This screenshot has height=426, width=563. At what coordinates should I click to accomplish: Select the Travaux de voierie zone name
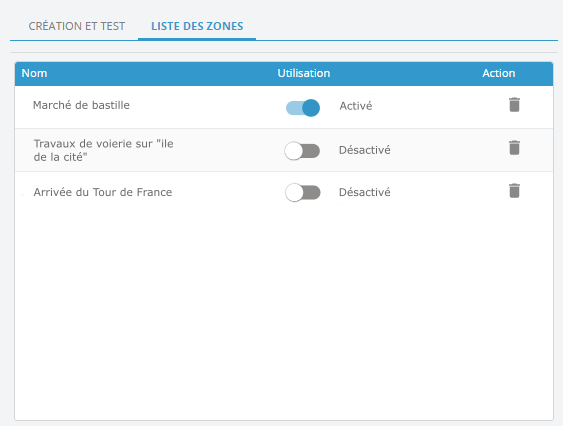(103, 150)
